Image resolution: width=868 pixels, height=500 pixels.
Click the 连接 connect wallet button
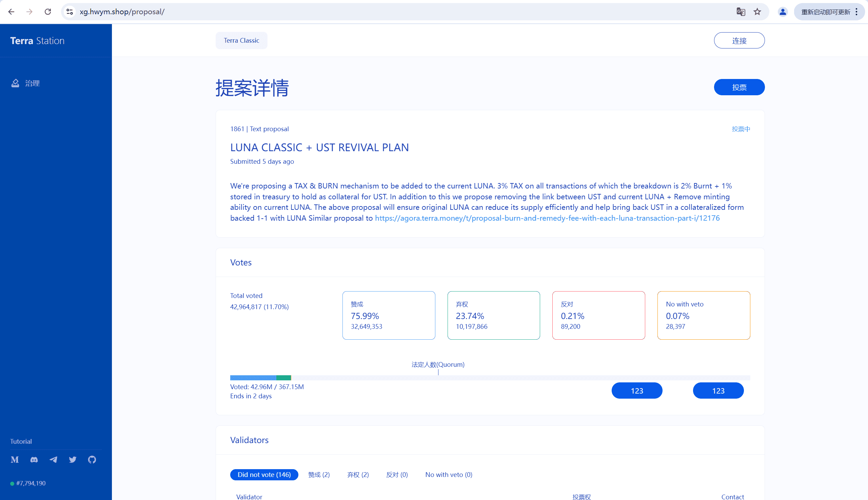pos(739,41)
